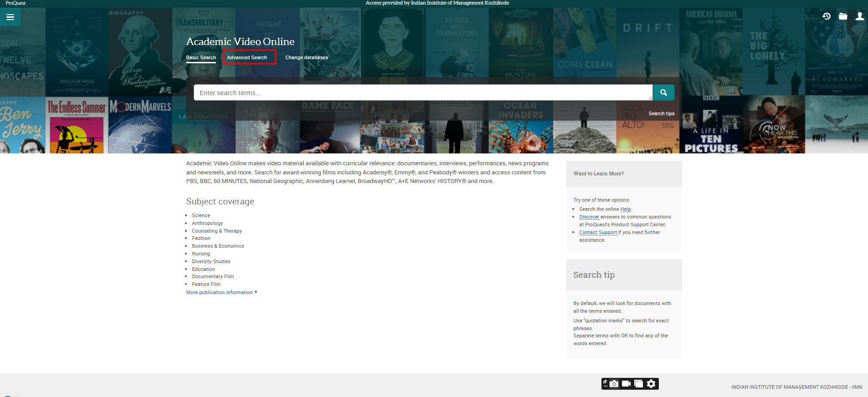Click the ProQuest logo text
Viewport: 868px width, 397px height.
pyautogui.click(x=15, y=3)
